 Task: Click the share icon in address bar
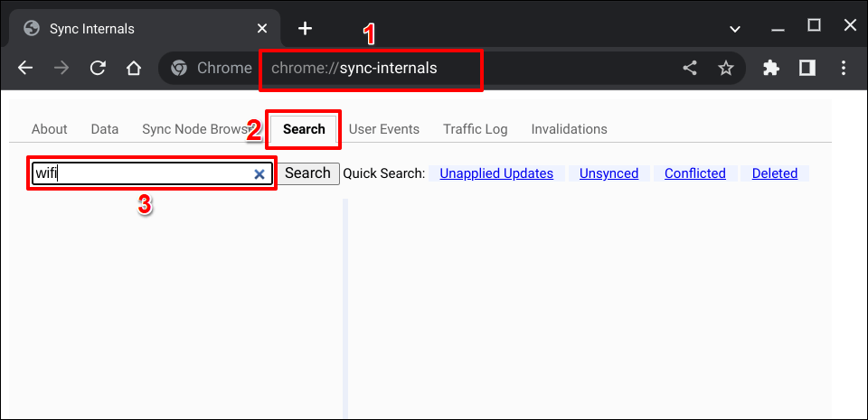pos(690,69)
